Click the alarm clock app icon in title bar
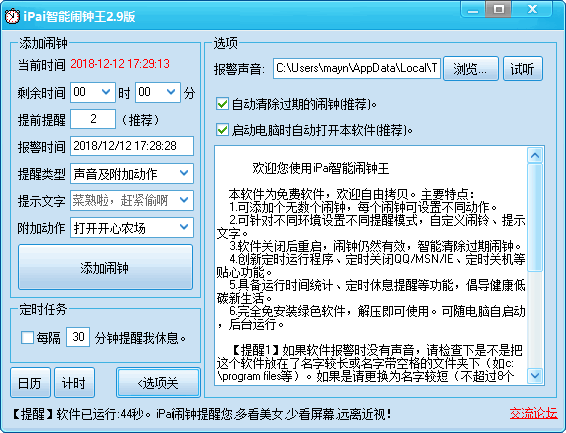Screen dimensions: 566x433 [x=12, y=16]
